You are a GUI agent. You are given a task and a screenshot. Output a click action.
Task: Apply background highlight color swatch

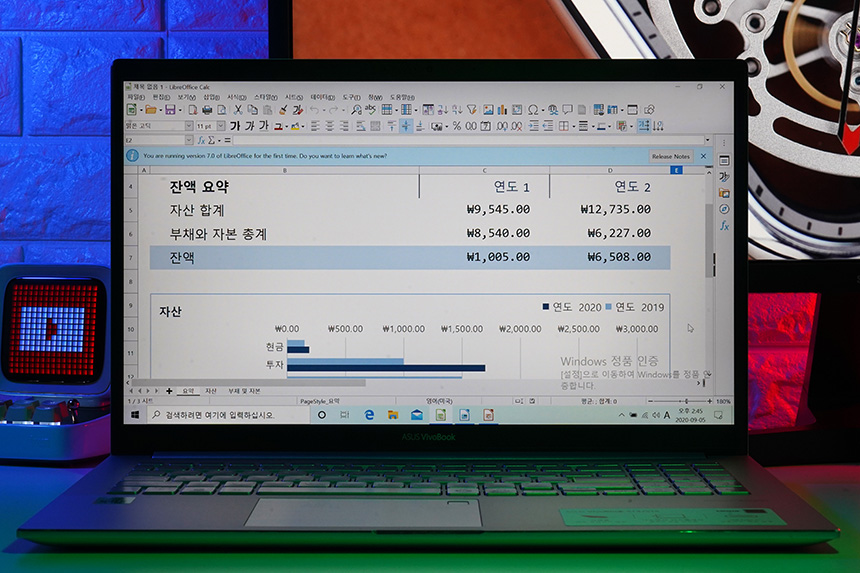click(295, 127)
